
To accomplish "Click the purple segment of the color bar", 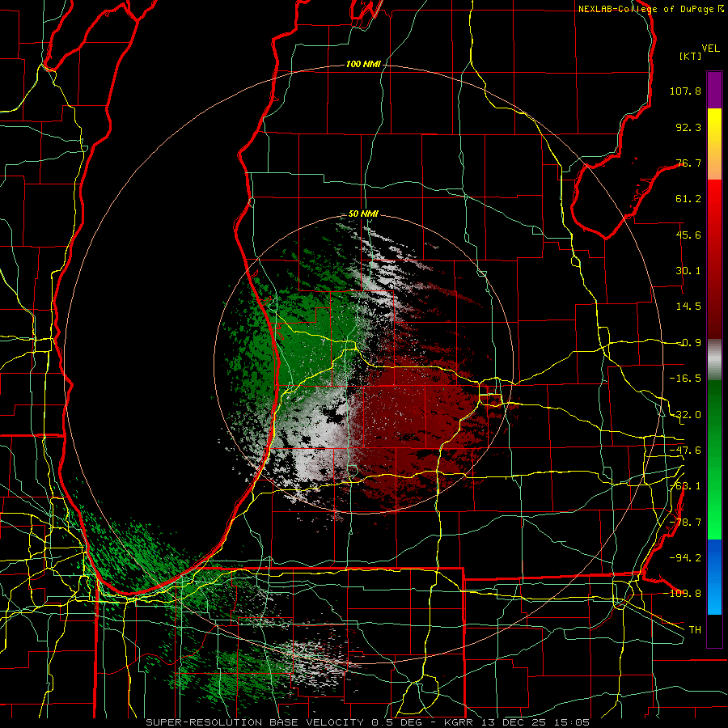I will [714, 91].
